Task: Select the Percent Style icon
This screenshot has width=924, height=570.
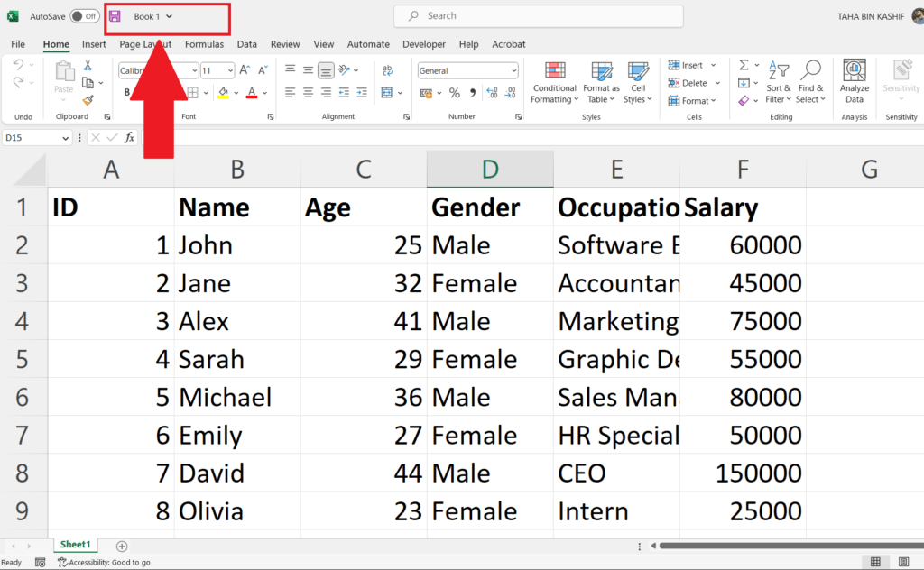Action: (x=455, y=92)
